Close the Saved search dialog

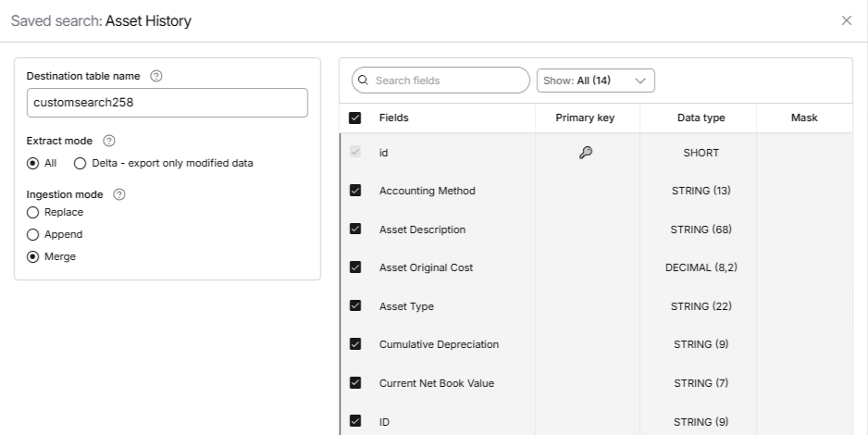[847, 20]
